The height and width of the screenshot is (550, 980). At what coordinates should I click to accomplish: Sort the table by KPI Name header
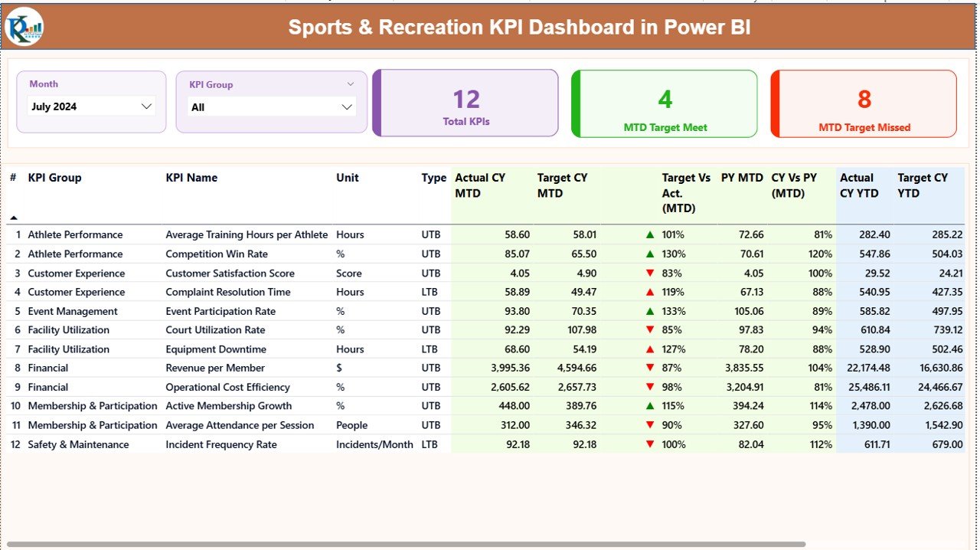191,178
